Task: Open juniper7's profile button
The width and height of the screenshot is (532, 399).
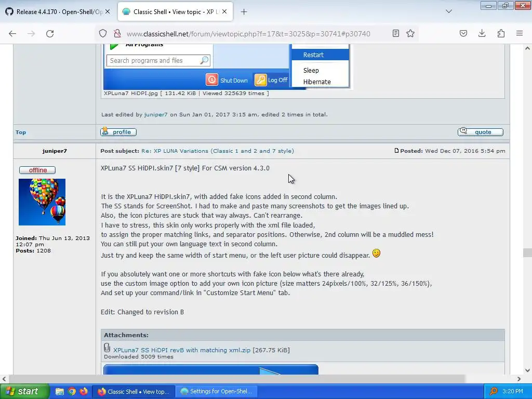Action: point(118,132)
